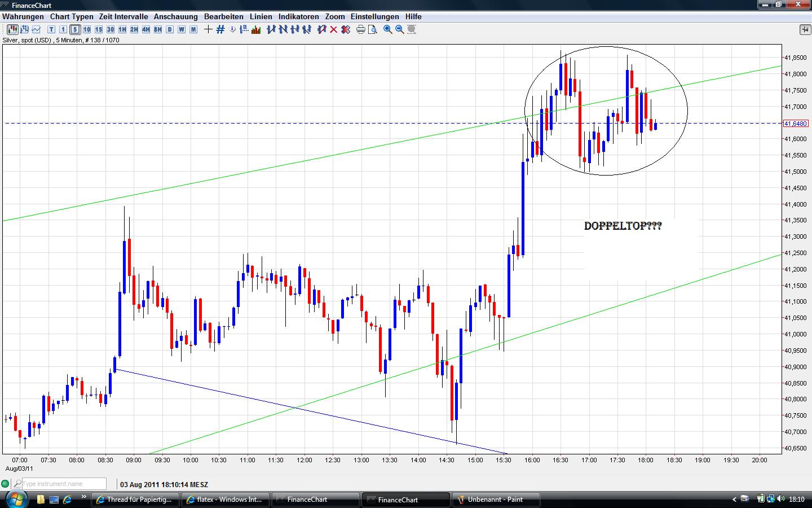This screenshot has width=812, height=508.
Task: Select the horizontal line drawing tool
Action: 295,29
